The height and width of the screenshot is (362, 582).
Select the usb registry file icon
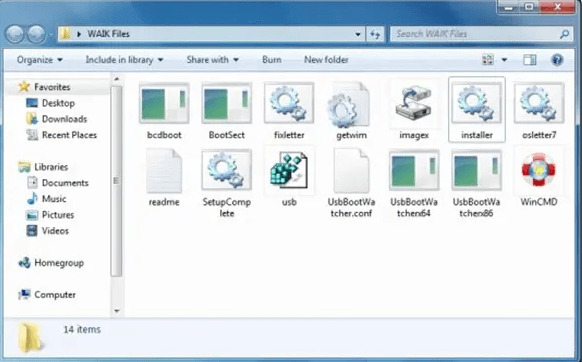tap(289, 170)
